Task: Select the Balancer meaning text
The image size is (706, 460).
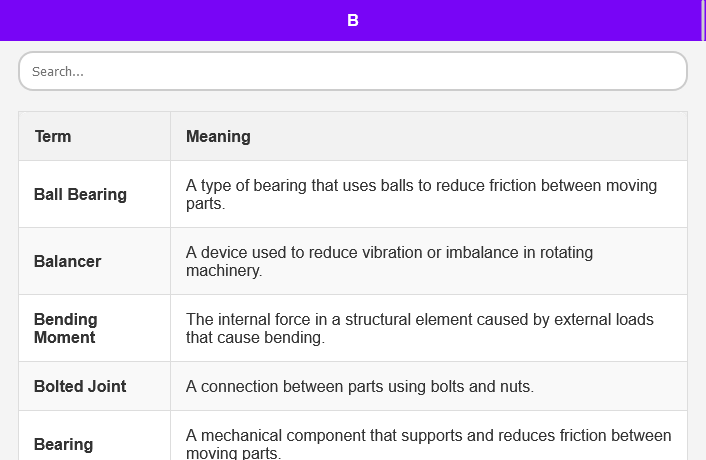Action: [x=389, y=261]
